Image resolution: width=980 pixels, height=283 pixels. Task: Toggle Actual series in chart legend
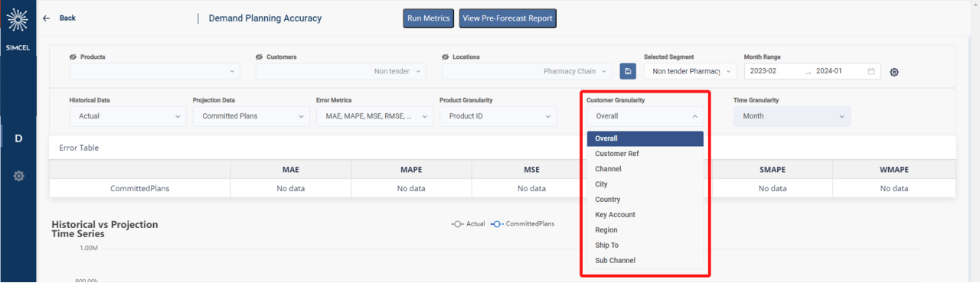click(468, 224)
